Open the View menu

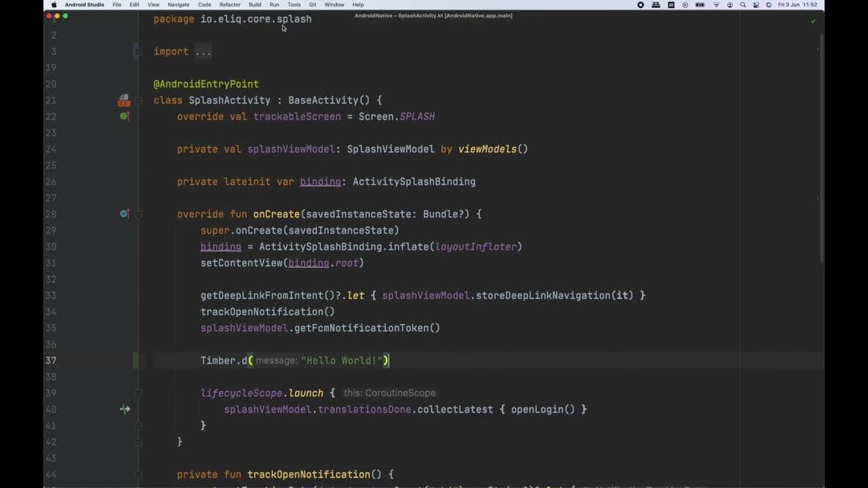154,5
